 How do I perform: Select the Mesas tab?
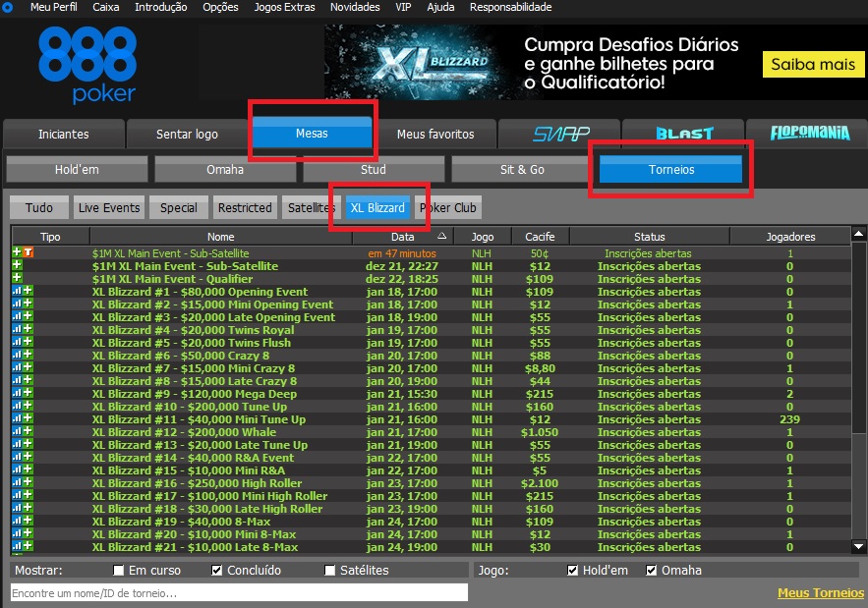[x=312, y=133]
